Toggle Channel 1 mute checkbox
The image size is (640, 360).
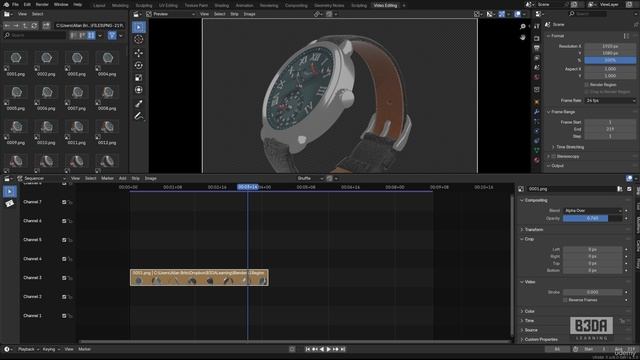[64, 316]
